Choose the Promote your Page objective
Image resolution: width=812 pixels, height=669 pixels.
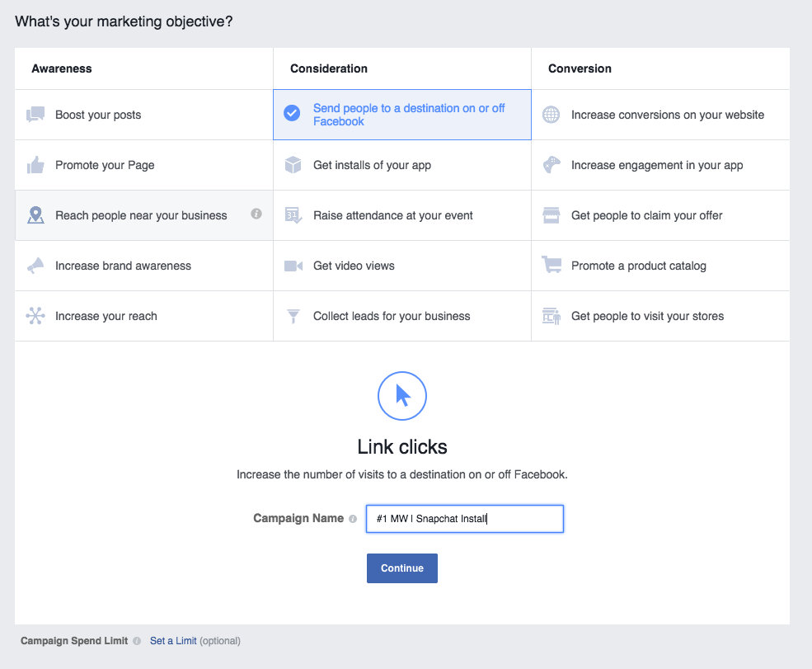[144, 165]
